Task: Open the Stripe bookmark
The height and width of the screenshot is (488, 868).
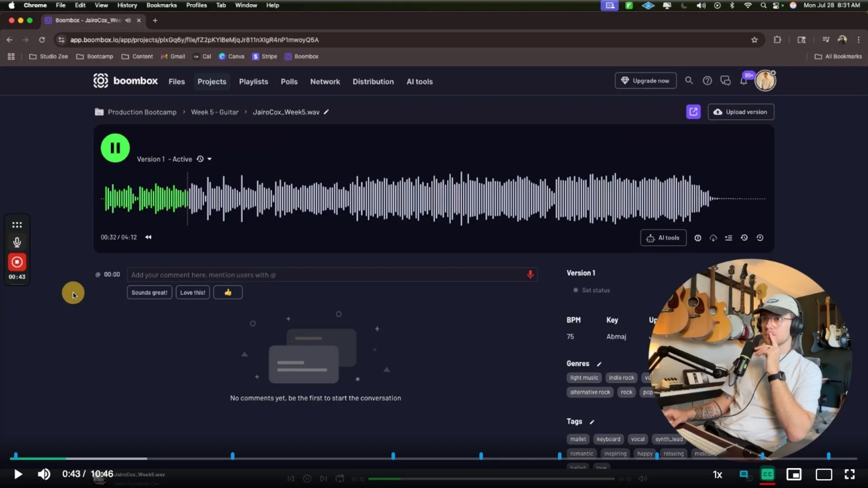Action: coord(265,56)
